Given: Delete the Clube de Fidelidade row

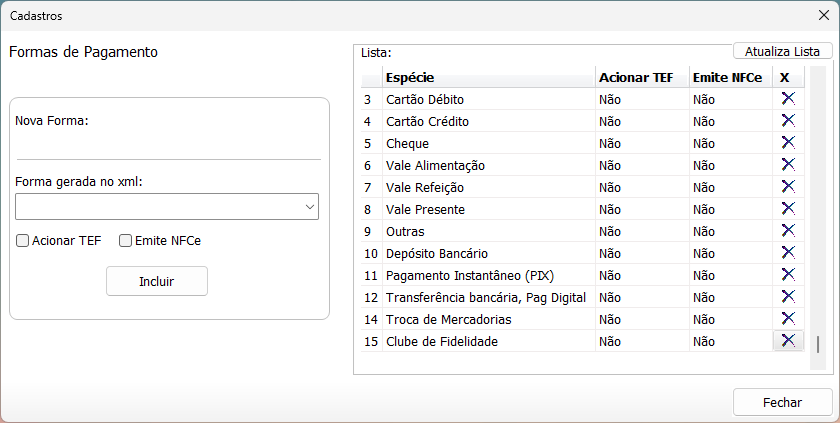Looking at the screenshot, I should [x=788, y=341].
